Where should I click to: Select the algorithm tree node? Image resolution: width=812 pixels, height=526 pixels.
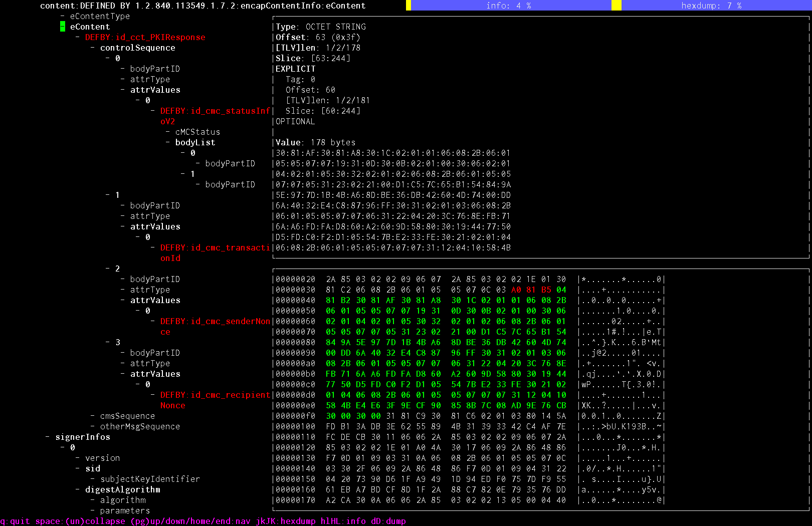click(x=123, y=500)
